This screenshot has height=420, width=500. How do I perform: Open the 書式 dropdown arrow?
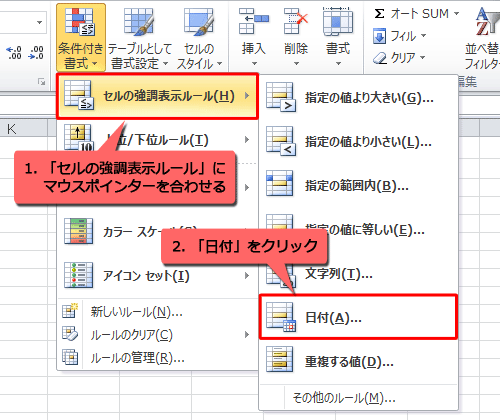point(338,63)
